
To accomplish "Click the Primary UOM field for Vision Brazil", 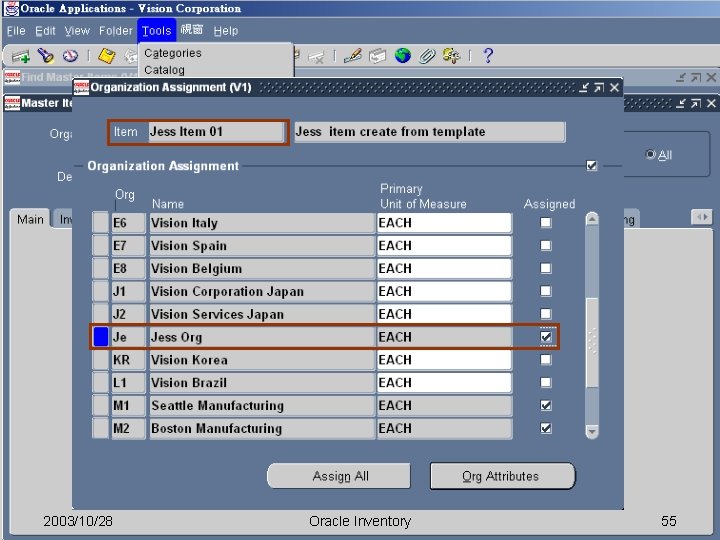I will pos(444,382).
